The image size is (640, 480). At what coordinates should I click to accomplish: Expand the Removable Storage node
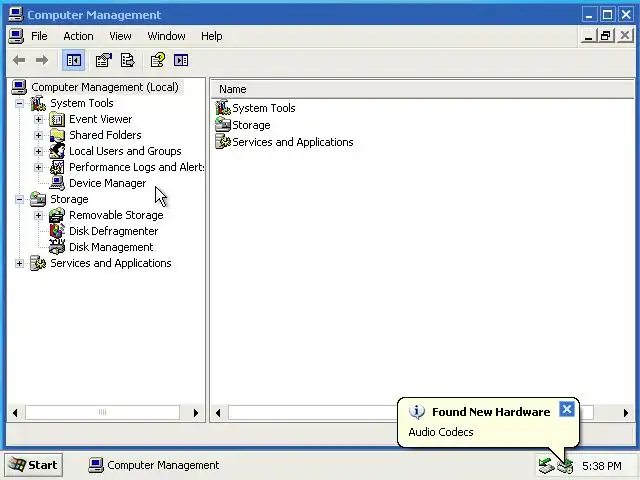click(x=38, y=215)
